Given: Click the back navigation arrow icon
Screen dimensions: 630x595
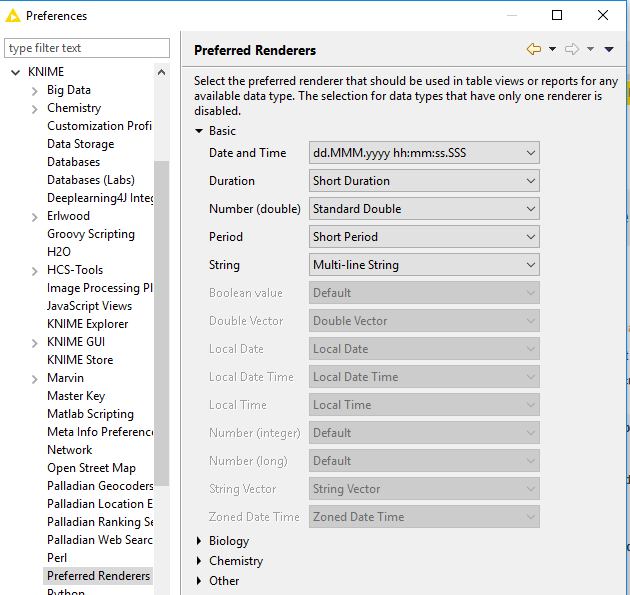Looking at the screenshot, I should click(533, 49).
